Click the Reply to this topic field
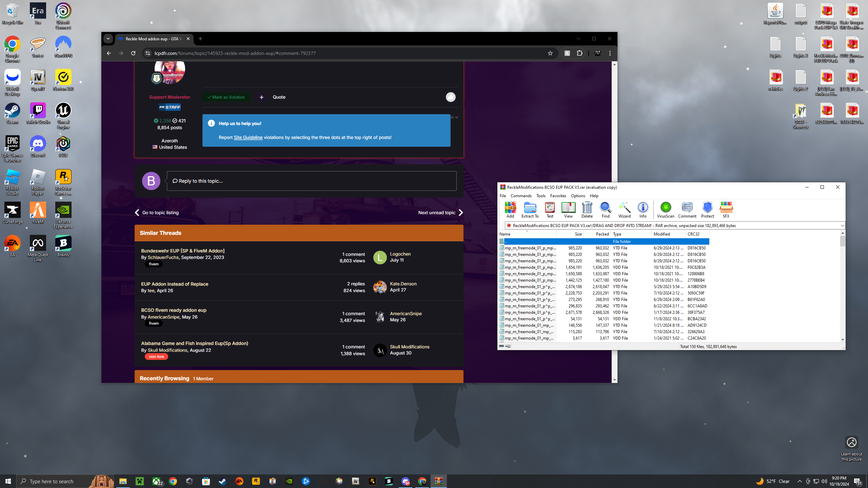The image size is (868, 488). pos(311,181)
